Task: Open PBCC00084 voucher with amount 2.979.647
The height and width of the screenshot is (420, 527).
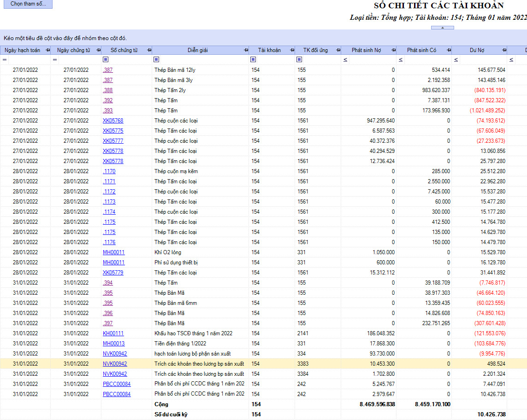Action: pos(117,394)
